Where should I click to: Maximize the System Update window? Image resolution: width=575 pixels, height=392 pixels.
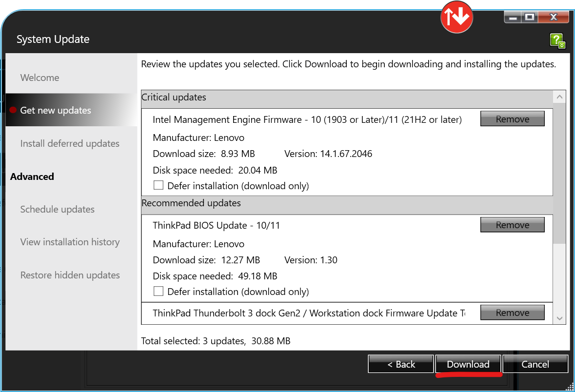click(530, 17)
